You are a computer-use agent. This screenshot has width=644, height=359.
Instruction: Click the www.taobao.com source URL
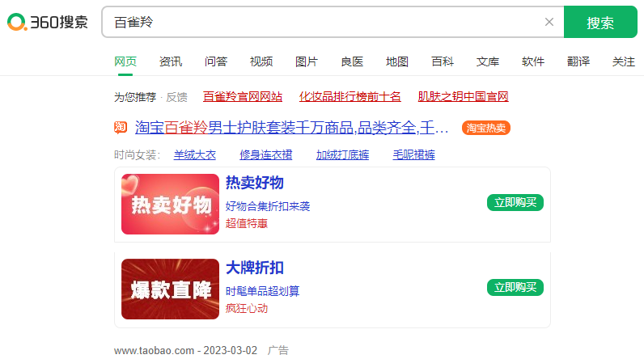[x=154, y=351]
